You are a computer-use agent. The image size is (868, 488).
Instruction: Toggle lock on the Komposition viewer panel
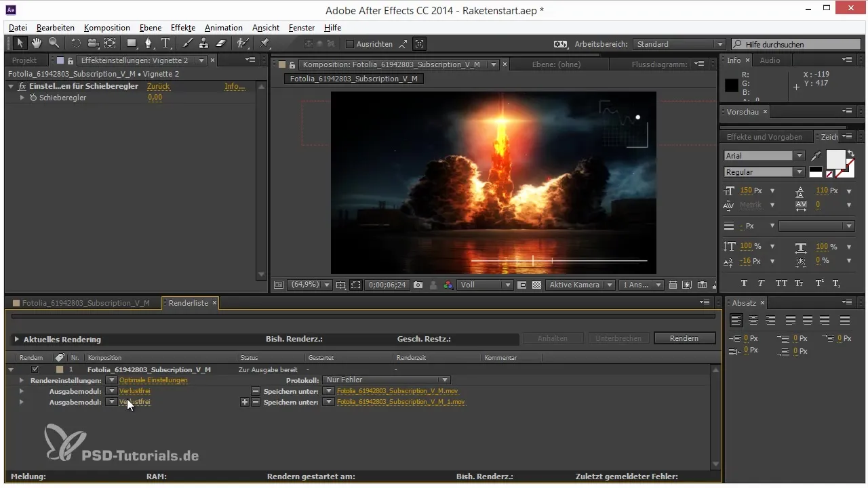(292, 65)
